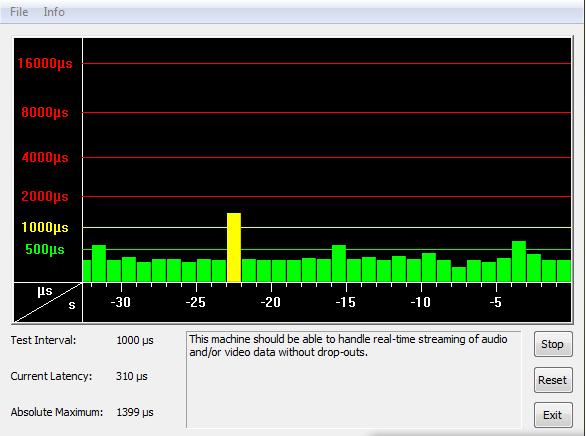Click the tall yellow latency spike bar
The image size is (586, 436).
(x=234, y=247)
